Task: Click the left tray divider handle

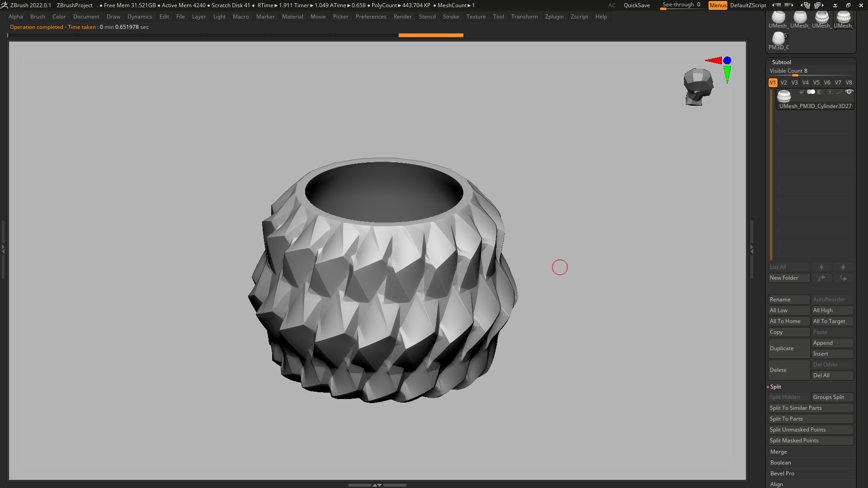Action: click(3, 249)
